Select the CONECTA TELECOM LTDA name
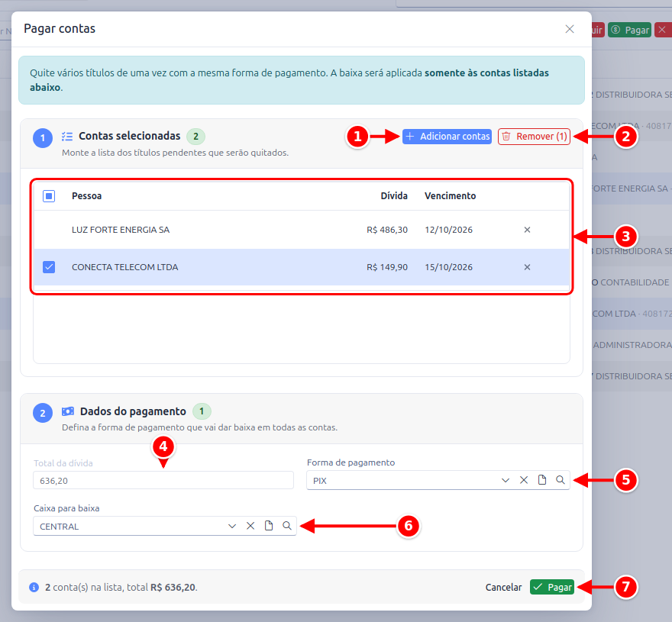 [x=124, y=267]
